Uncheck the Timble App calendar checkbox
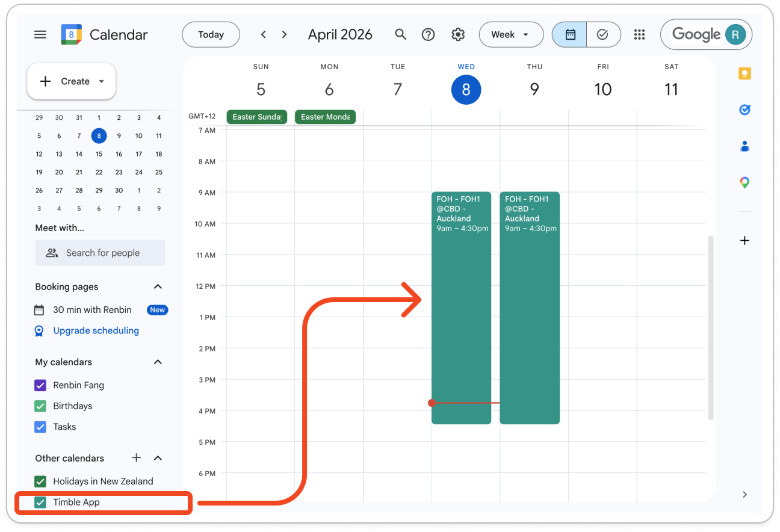The width and height of the screenshot is (780, 532). (x=40, y=503)
